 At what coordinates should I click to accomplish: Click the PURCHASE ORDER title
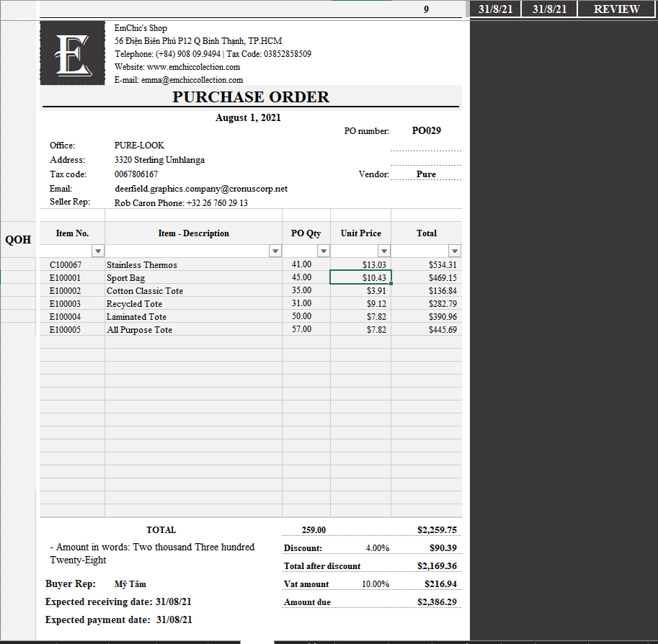click(x=251, y=97)
